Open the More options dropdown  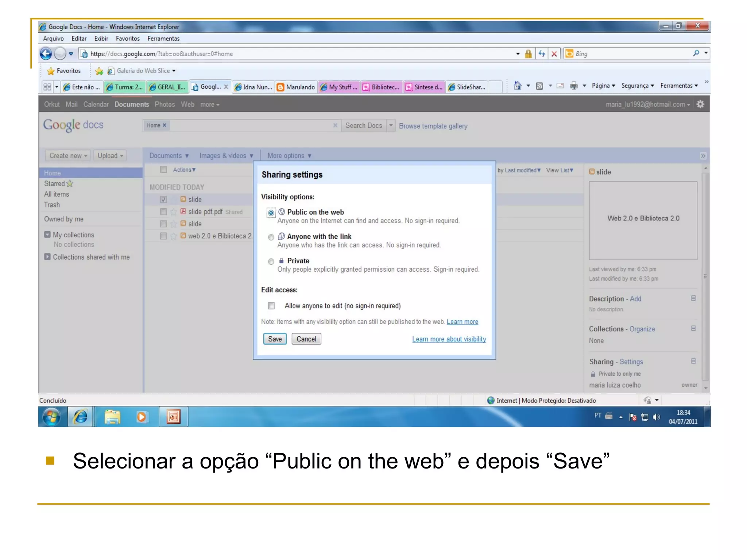(x=289, y=156)
